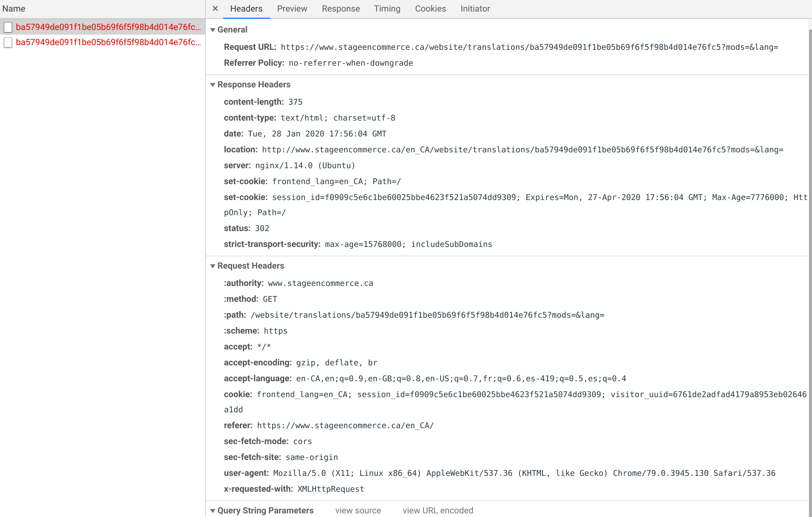Image resolution: width=812 pixels, height=517 pixels.
Task: Switch to the Cookies tab
Action: [430, 9]
